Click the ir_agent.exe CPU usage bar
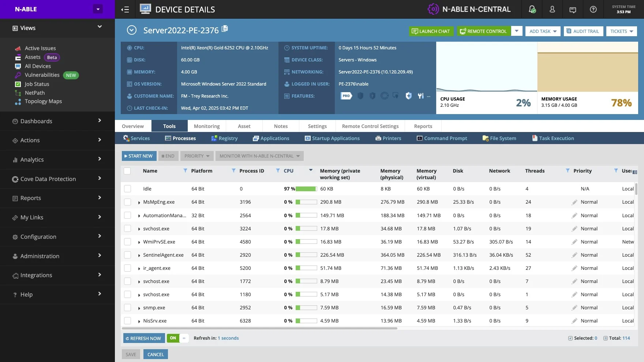The height and width of the screenshot is (362, 644). click(x=306, y=268)
